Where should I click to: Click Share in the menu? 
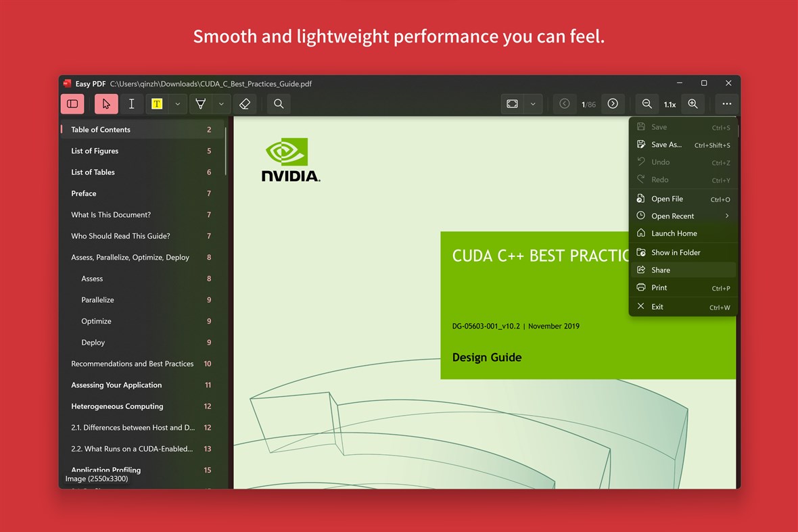tap(683, 270)
